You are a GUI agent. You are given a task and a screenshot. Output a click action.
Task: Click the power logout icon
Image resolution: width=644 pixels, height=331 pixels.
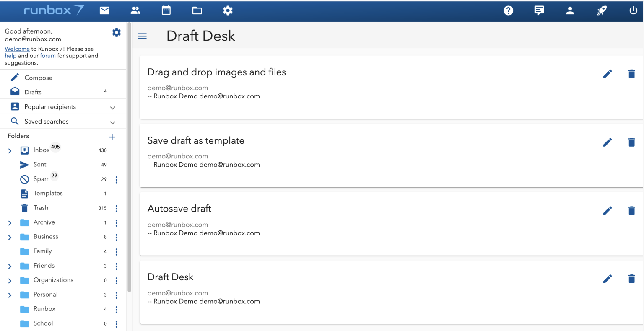633,10
